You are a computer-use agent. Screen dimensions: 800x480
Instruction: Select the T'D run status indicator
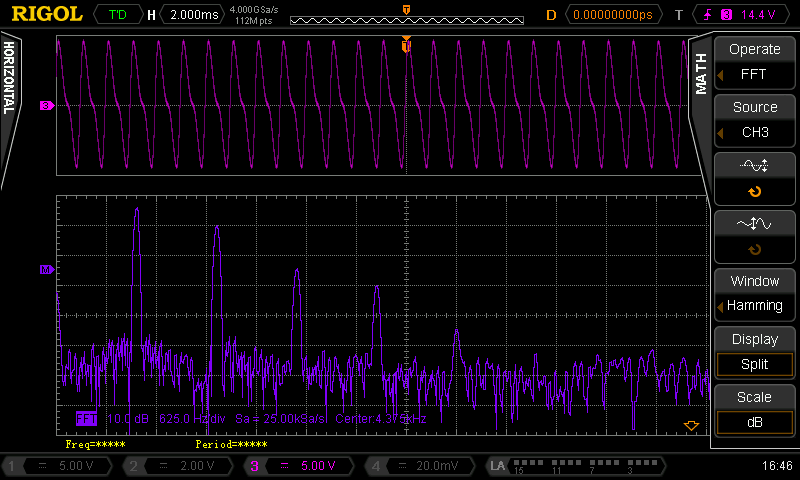[x=118, y=14]
